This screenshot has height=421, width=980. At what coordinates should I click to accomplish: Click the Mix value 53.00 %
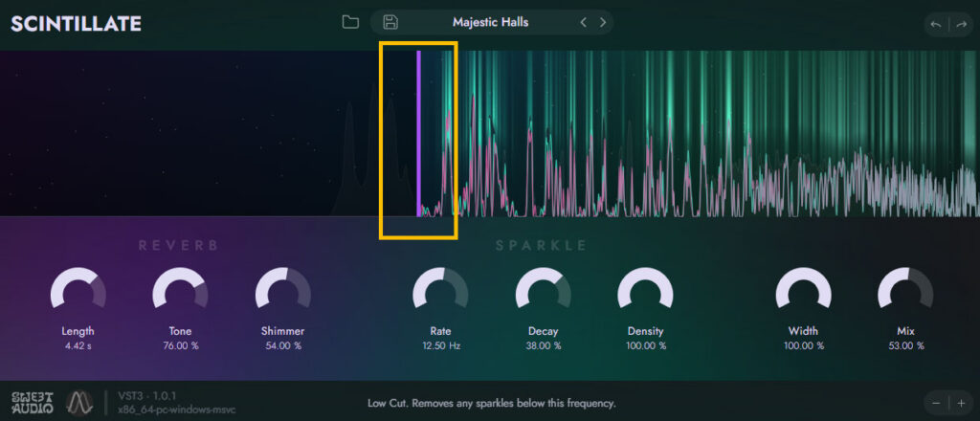(905, 345)
